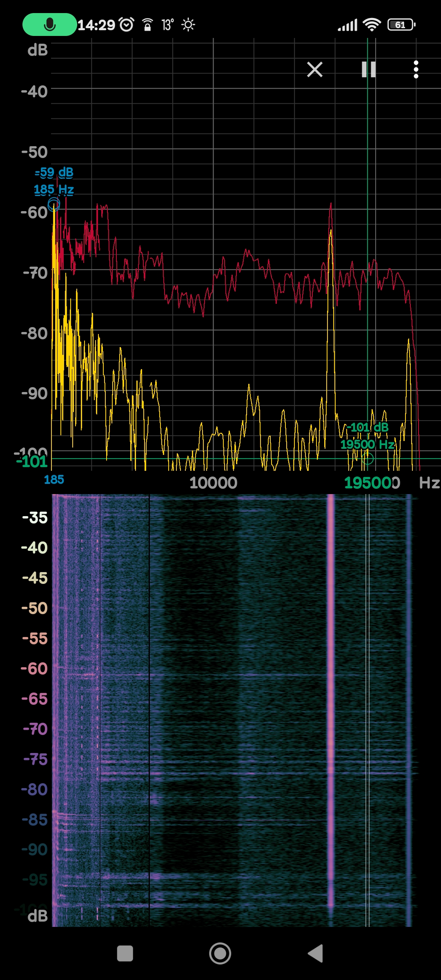Tap the dB unit label atop axis

pyautogui.click(x=38, y=50)
